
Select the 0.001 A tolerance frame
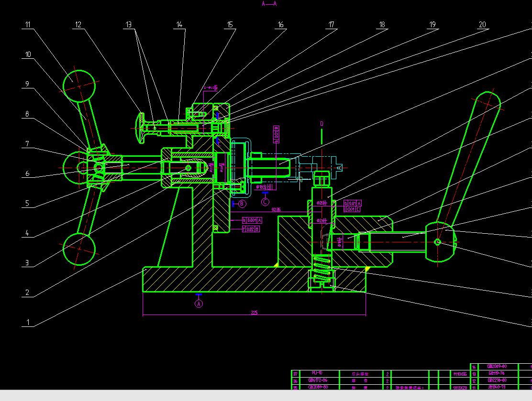coord(252,220)
